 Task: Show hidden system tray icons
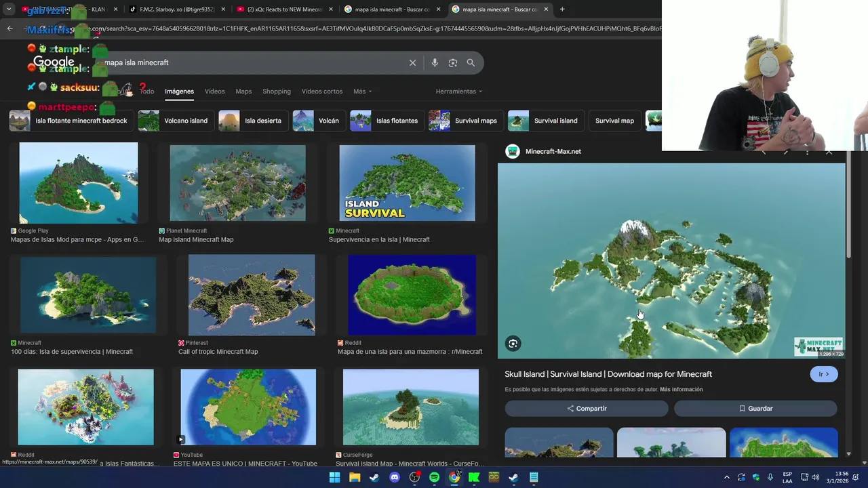pos(726,477)
